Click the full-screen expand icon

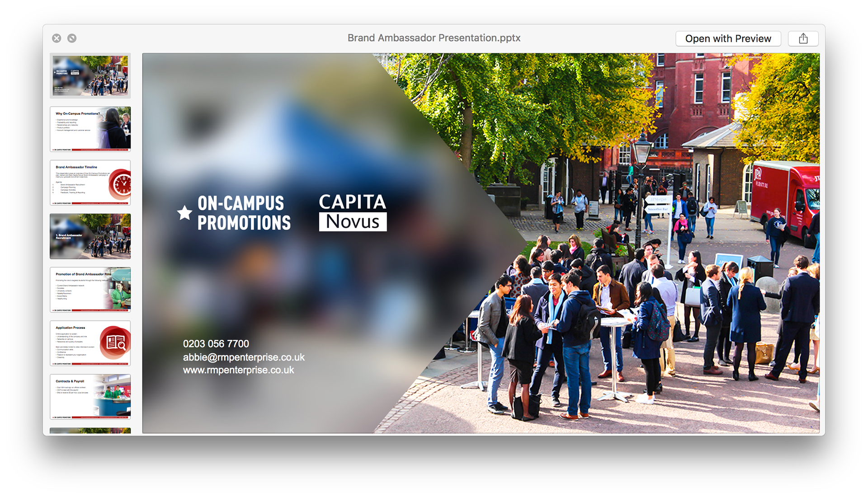point(72,38)
